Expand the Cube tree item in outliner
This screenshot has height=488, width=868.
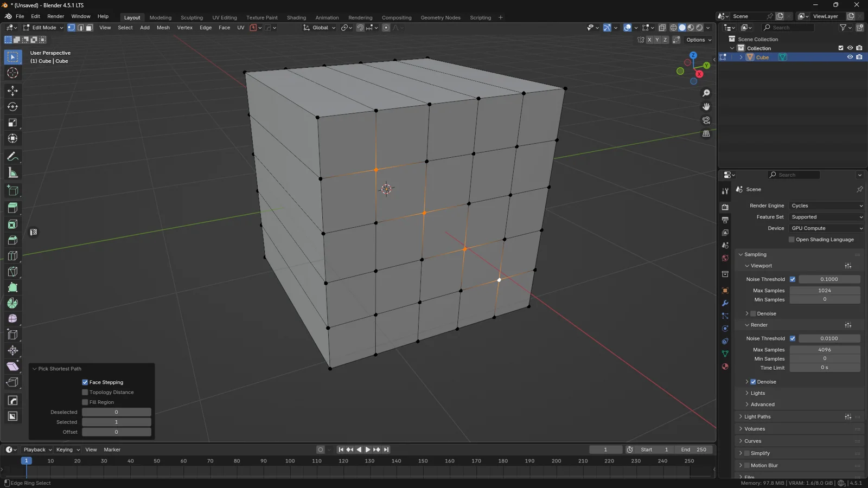point(741,57)
